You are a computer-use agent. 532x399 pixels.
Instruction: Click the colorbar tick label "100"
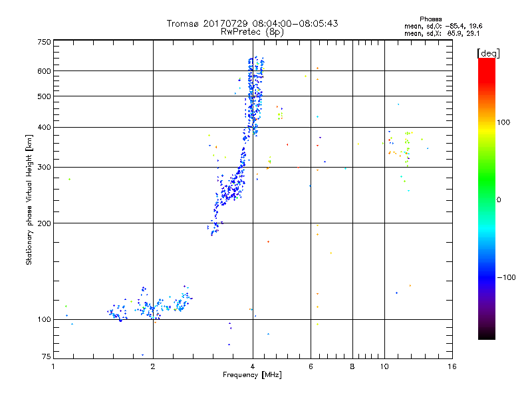pos(503,122)
